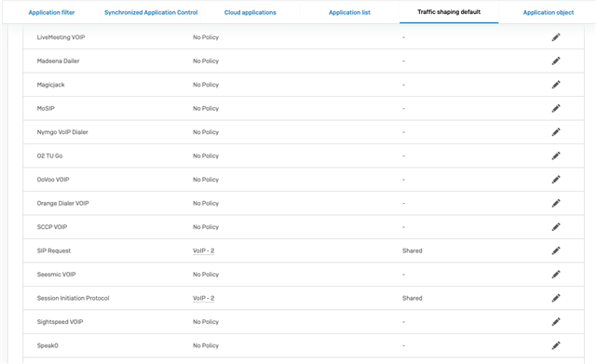
Task: Select the Traffic shaping default tab
Action: (x=449, y=12)
